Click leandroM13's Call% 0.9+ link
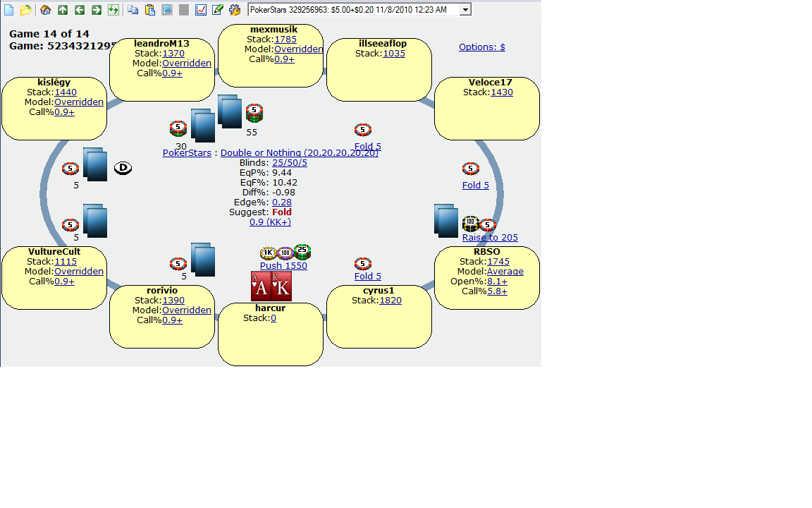The height and width of the screenshot is (508, 812). click(172, 73)
